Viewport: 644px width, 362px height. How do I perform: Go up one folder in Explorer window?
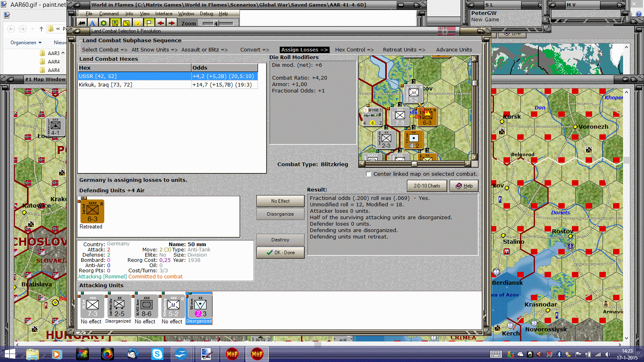(41, 29)
